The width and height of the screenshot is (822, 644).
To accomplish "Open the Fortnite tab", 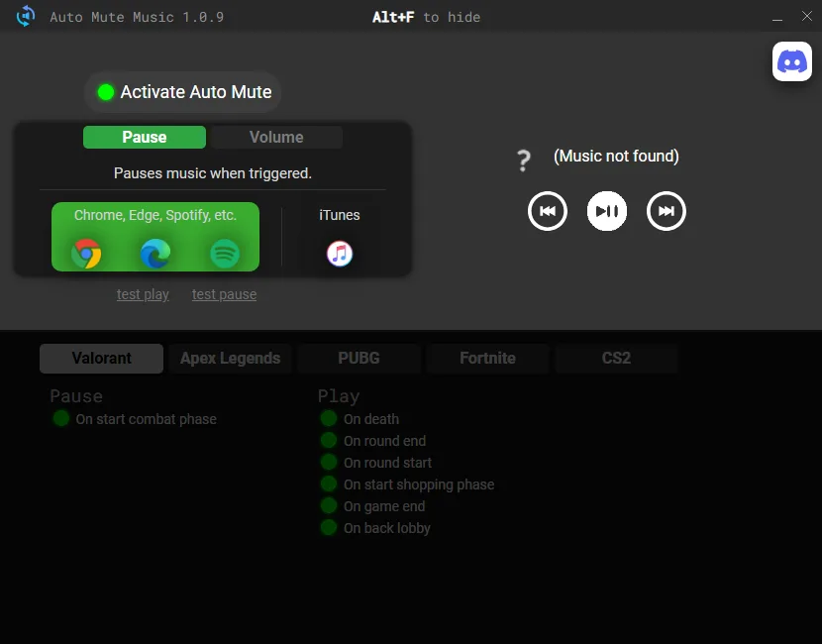I will [487, 359].
